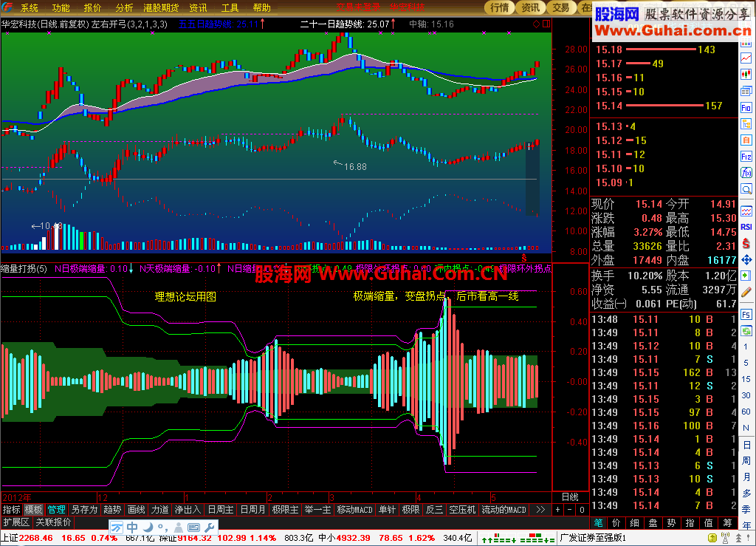Open the 日线 period selector
The width and height of the screenshot is (756, 546).
click(x=571, y=497)
